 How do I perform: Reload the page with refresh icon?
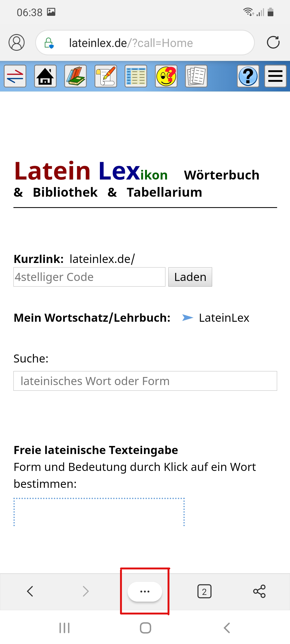[273, 42]
